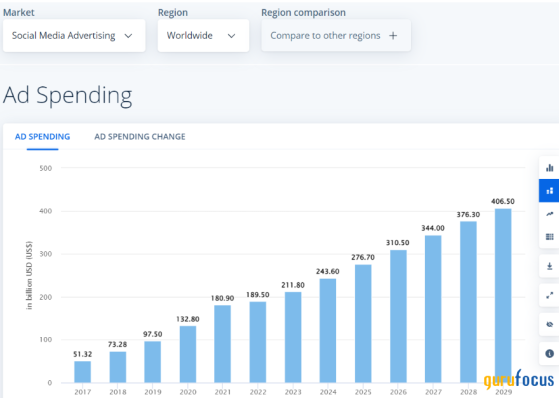Click the Region comparison label
The width and height of the screenshot is (559, 398).
(x=303, y=12)
